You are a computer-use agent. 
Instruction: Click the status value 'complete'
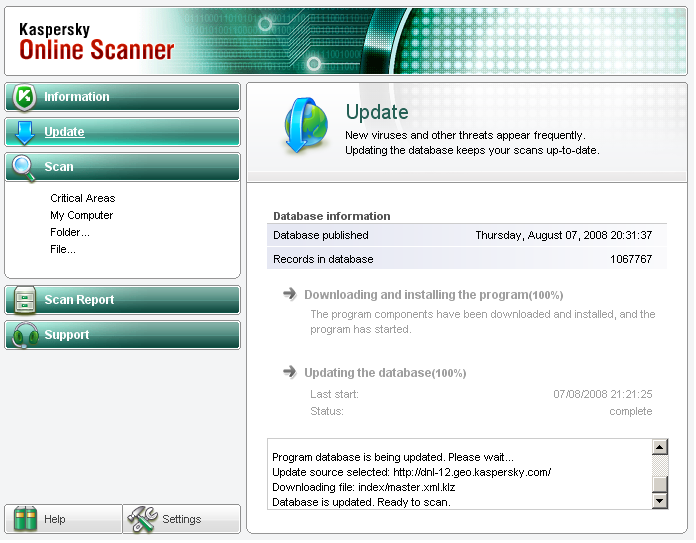632,412
